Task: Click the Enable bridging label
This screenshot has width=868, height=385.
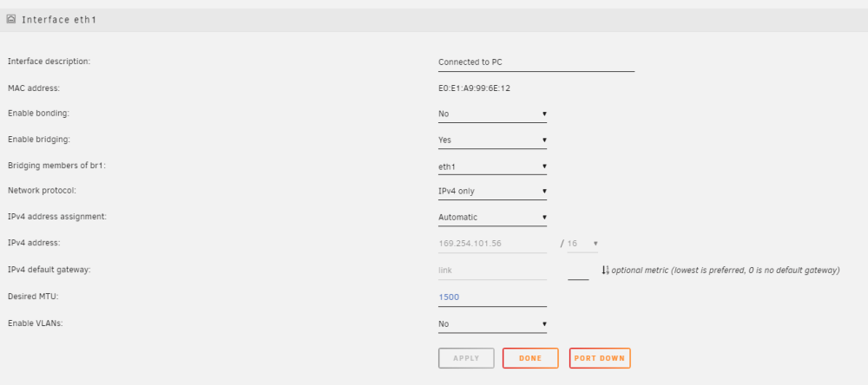Action: coord(39,140)
